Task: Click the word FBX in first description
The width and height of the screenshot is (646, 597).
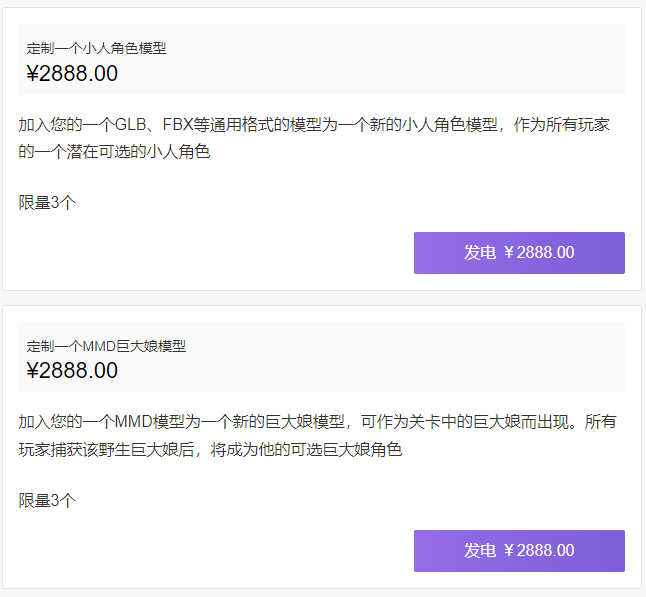Action: [178, 124]
